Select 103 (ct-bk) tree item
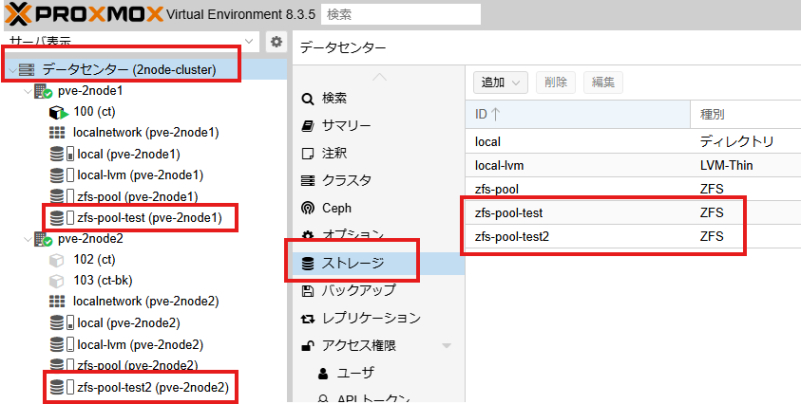 103,280
